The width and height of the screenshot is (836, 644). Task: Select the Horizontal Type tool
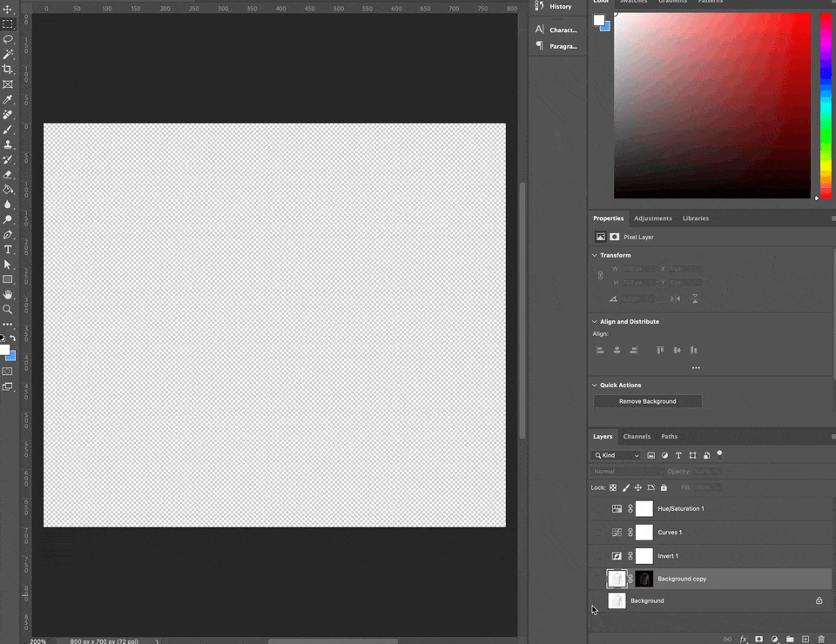click(x=8, y=249)
